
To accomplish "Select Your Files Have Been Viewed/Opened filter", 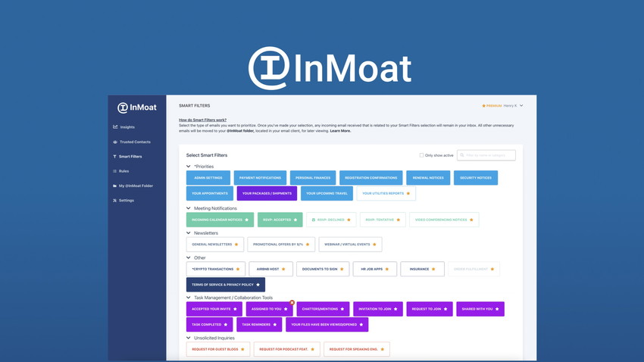I will coord(327,325).
